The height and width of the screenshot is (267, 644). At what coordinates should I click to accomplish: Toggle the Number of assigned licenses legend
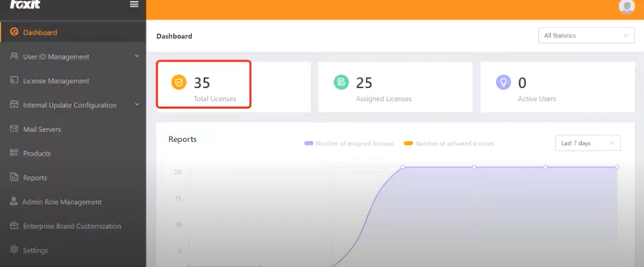pos(349,143)
